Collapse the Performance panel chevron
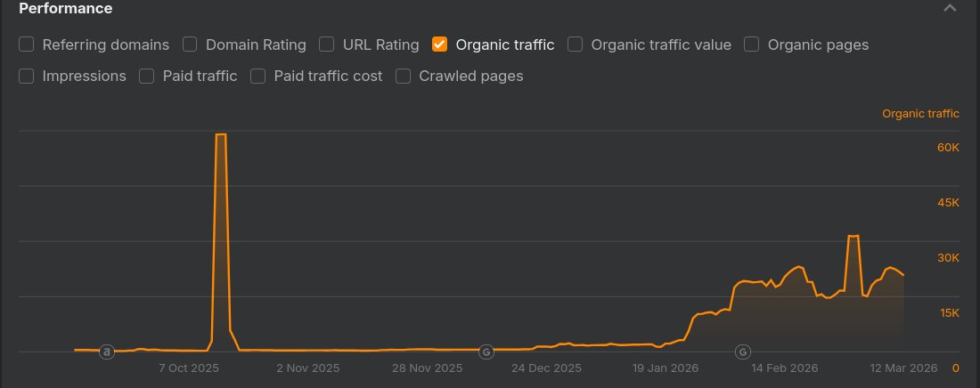 point(950,8)
